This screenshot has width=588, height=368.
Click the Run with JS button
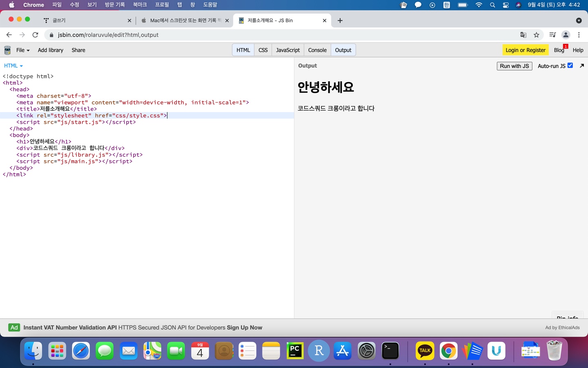pos(514,66)
